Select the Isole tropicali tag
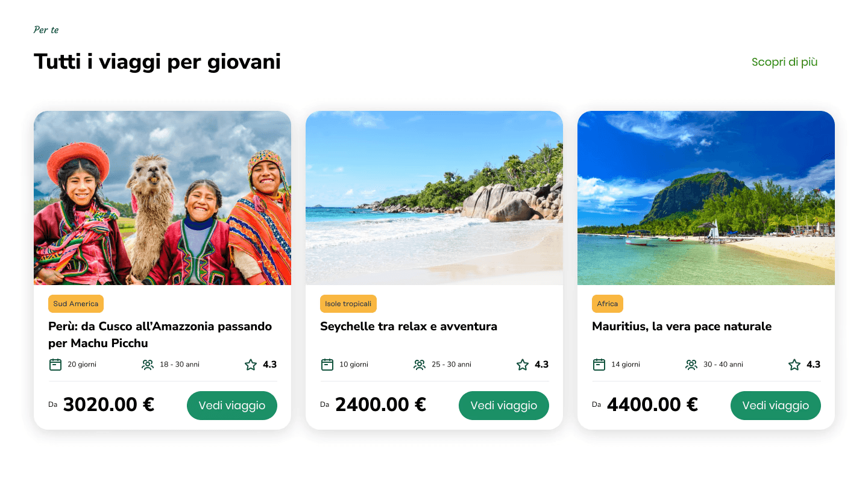The width and height of the screenshot is (868, 496). pyautogui.click(x=348, y=304)
